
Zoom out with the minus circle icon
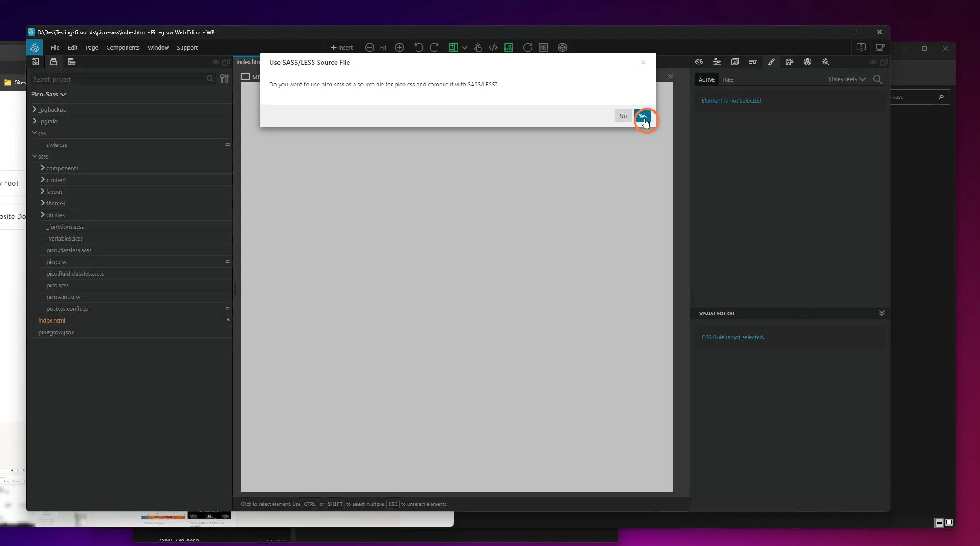point(370,47)
